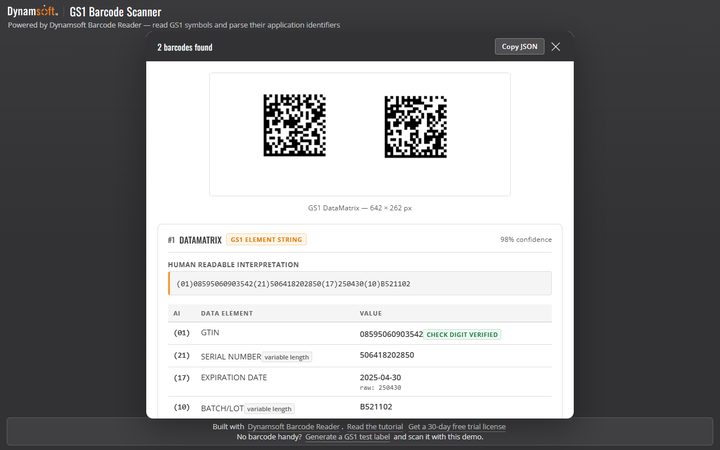Click the AI column header
This screenshot has height=450, width=720.
tap(177, 313)
